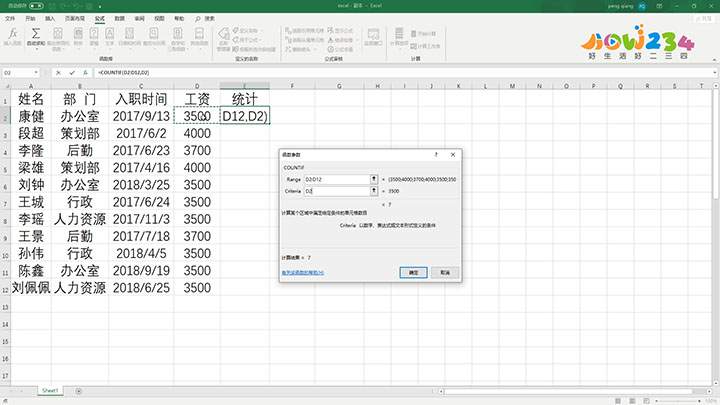Open the Math & Trig functions icon
Viewport: 720px width, 405px height.
[x=177, y=34]
